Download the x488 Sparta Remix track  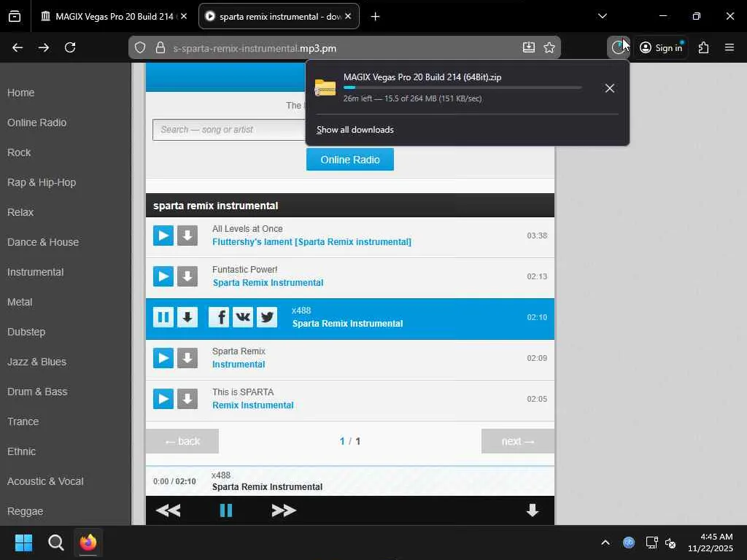(187, 317)
